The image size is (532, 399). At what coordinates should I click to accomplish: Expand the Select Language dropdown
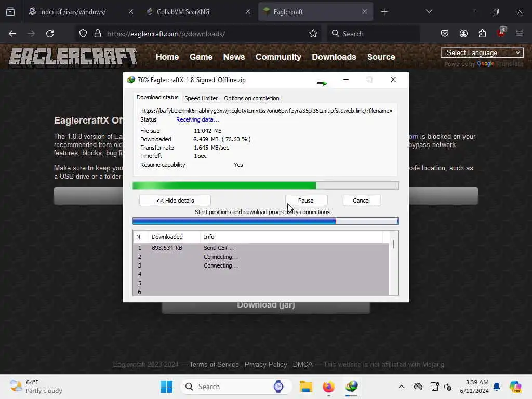point(482,52)
